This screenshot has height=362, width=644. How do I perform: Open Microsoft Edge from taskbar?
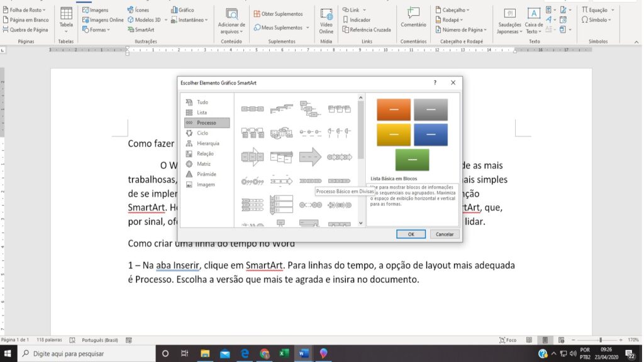click(x=245, y=353)
